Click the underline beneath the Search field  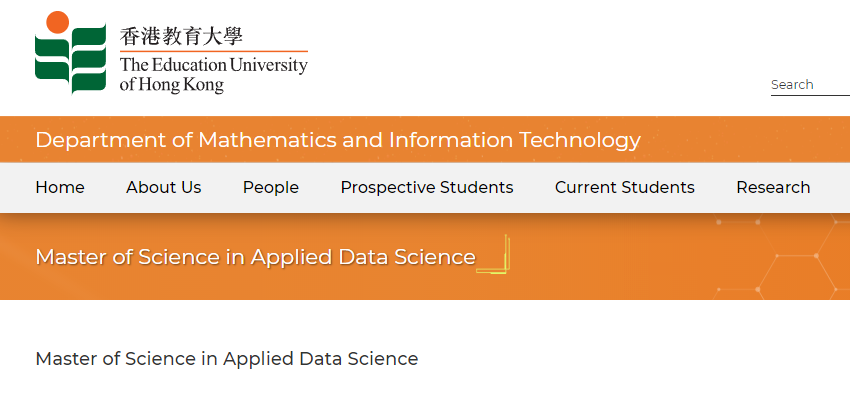tap(810, 95)
